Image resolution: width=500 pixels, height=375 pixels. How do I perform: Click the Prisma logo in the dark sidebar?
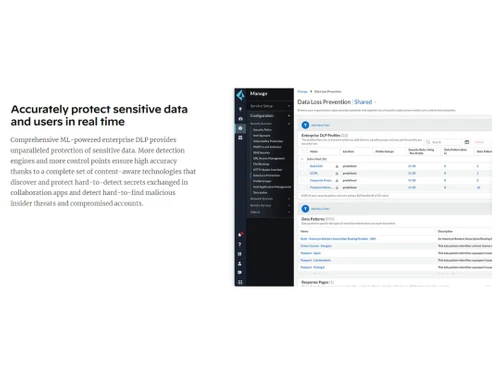[x=240, y=95]
